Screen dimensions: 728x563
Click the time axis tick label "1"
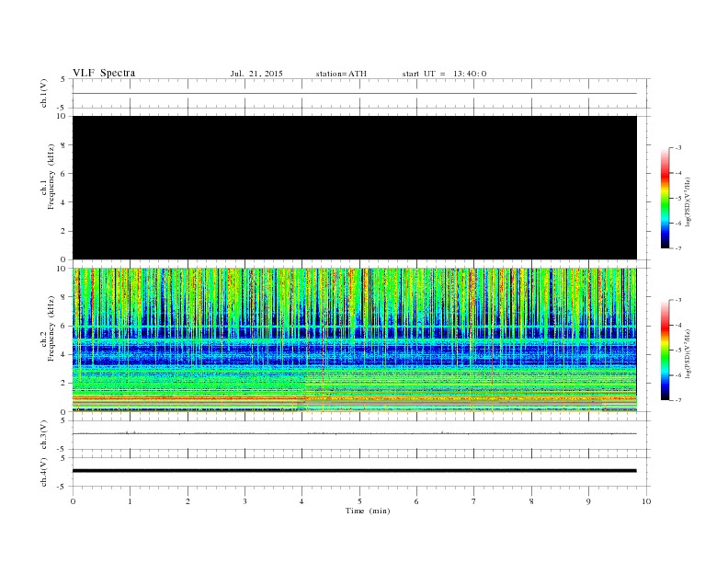(130, 501)
